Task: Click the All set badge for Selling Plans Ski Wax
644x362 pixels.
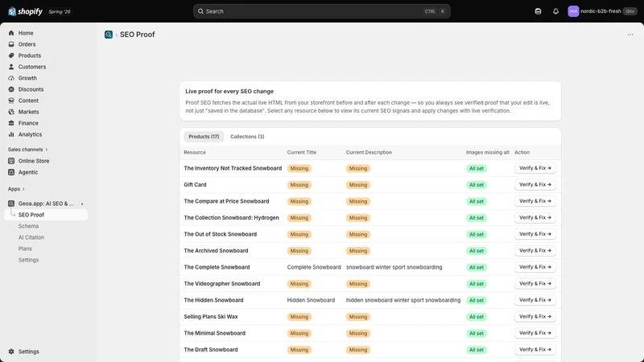Action: (477, 317)
